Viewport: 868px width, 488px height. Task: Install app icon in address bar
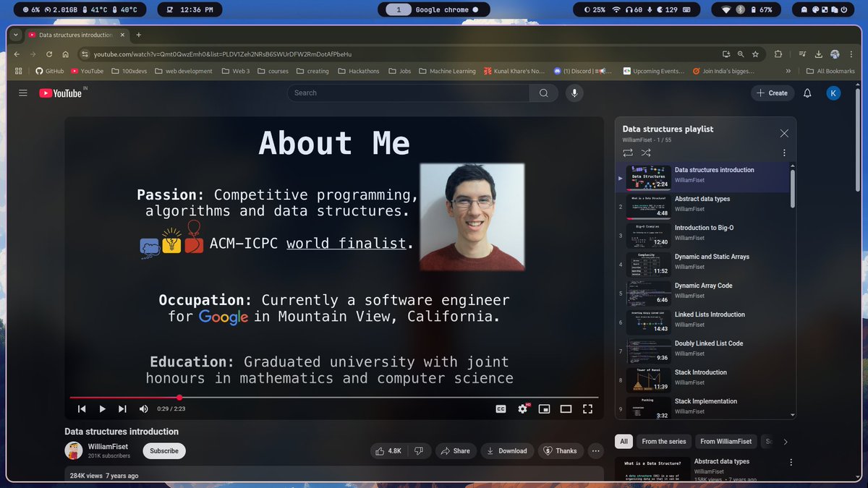(x=726, y=54)
